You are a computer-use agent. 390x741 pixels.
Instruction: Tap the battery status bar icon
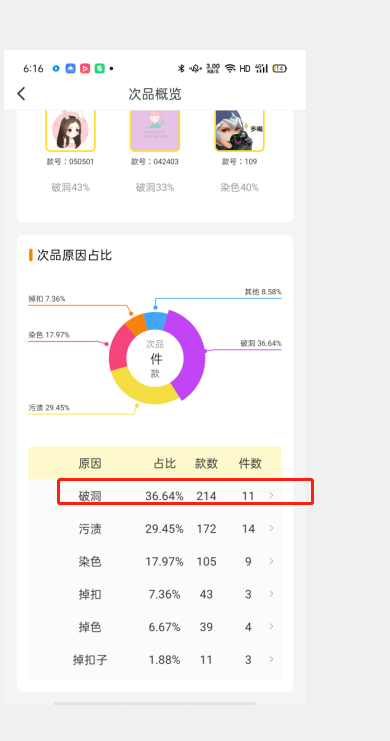(x=280, y=69)
